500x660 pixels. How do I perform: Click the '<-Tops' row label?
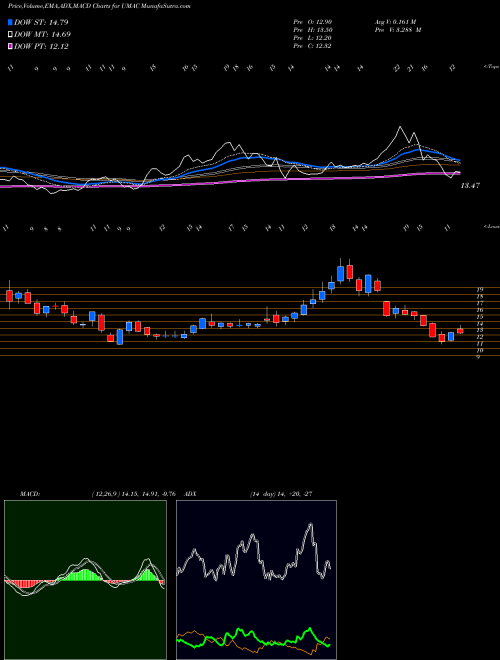point(491,67)
